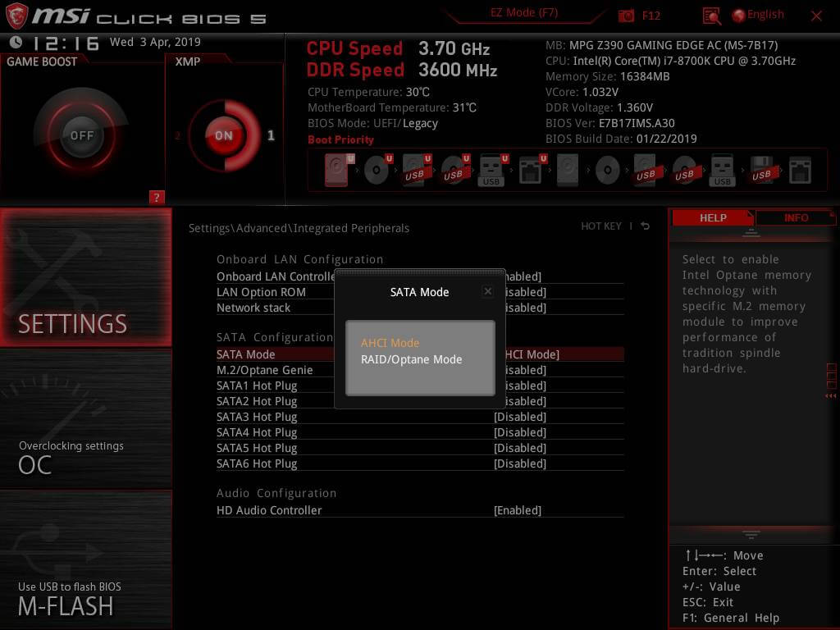Viewport: 840px width, 630px height.
Task: Open M-FLASH BIOS flashing utility
Action: 85,559
